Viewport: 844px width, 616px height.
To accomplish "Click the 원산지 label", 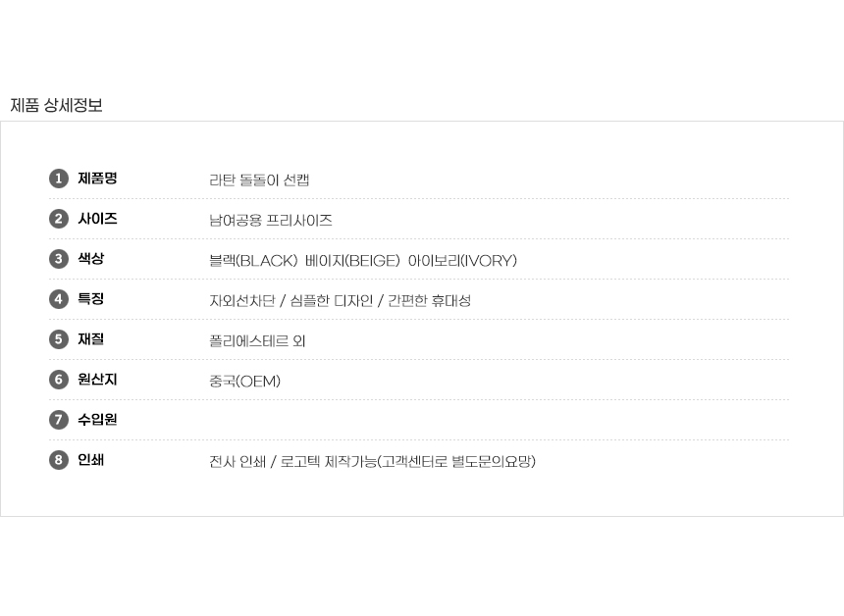I will coord(97,380).
